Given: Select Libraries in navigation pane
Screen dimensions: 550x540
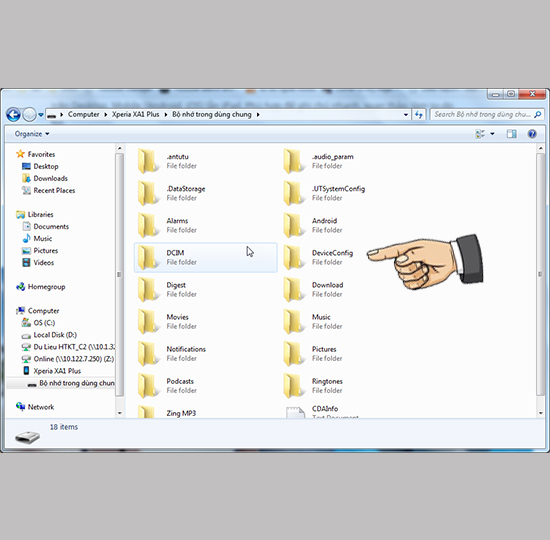Looking at the screenshot, I should click(40, 214).
